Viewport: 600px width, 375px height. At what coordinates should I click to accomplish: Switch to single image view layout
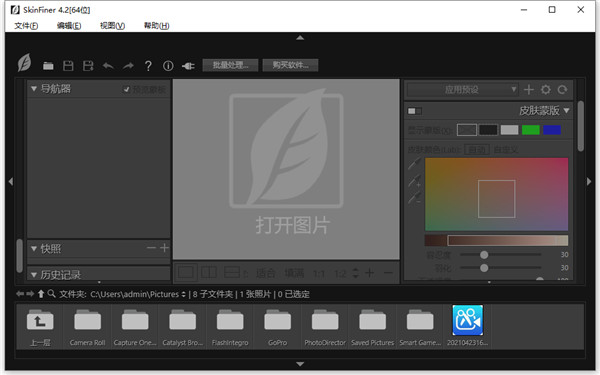point(186,273)
